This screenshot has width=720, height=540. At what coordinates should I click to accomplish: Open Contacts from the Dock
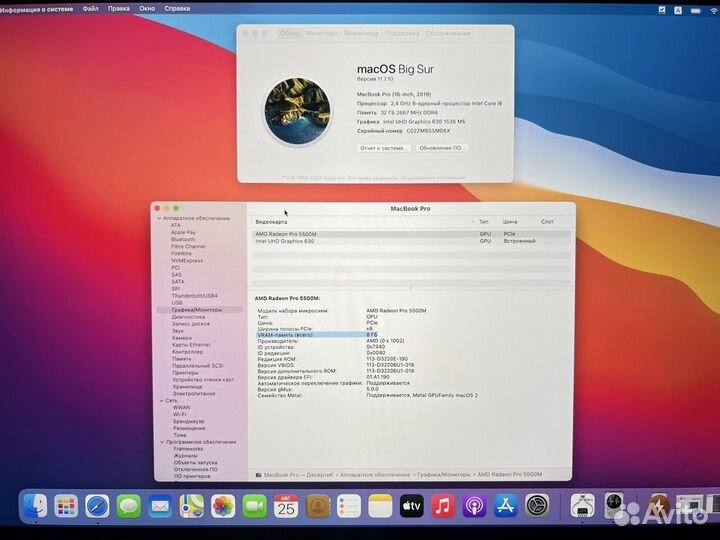click(318, 506)
